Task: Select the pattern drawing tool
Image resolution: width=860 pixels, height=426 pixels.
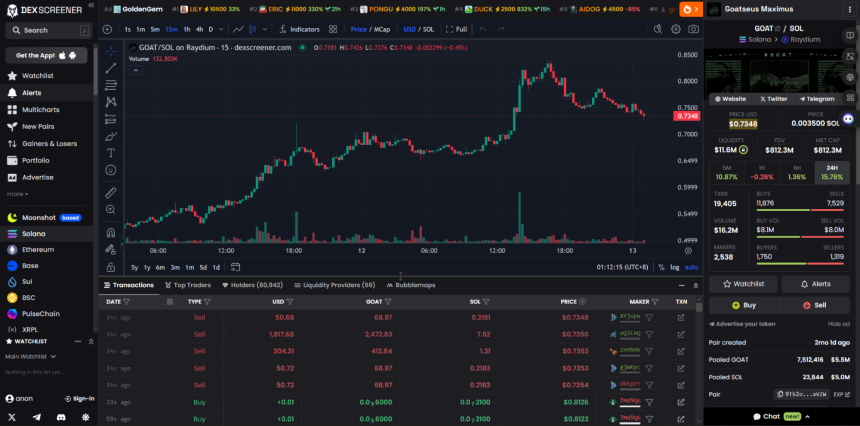Action: (111, 102)
